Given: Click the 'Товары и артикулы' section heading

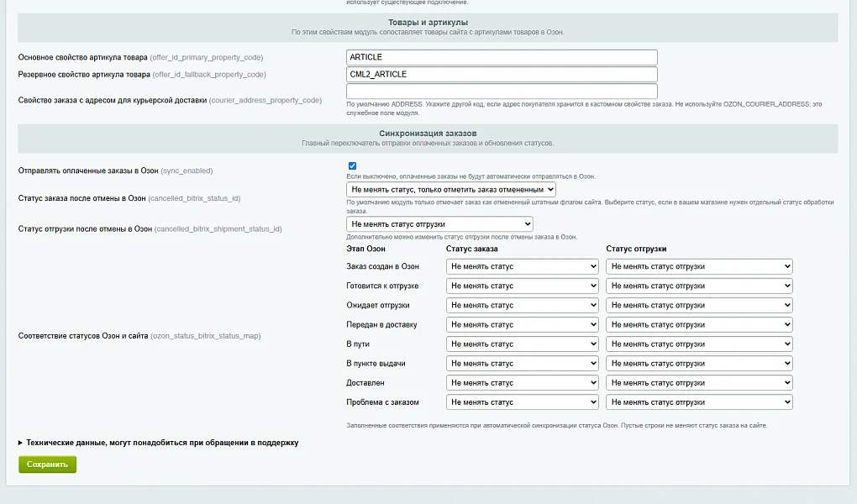Looking at the screenshot, I should (x=428, y=23).
